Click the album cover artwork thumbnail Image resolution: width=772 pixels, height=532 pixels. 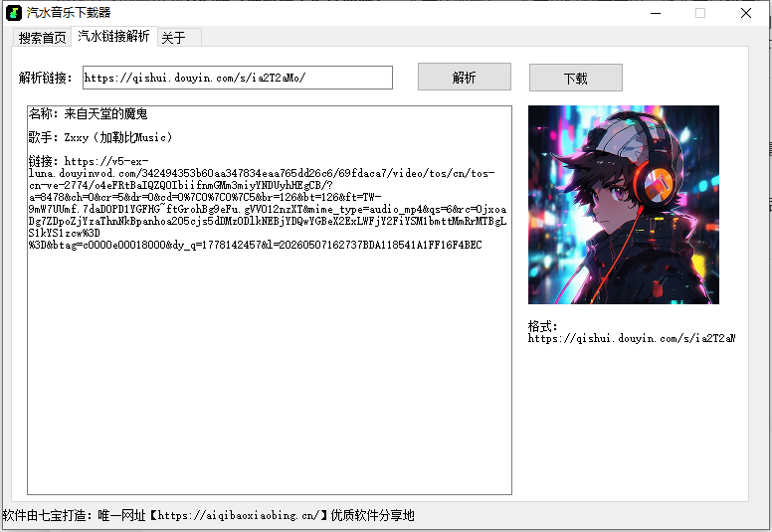624,205
